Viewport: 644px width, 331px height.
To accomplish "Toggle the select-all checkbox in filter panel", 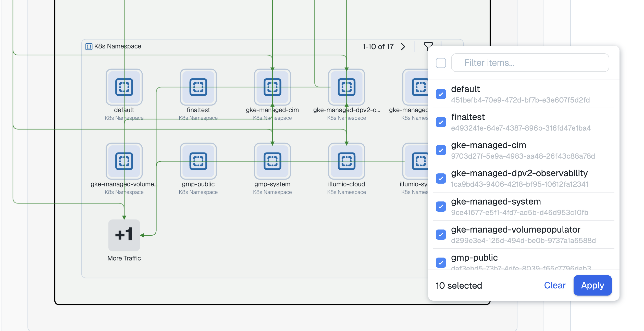I will pos(441,63).
